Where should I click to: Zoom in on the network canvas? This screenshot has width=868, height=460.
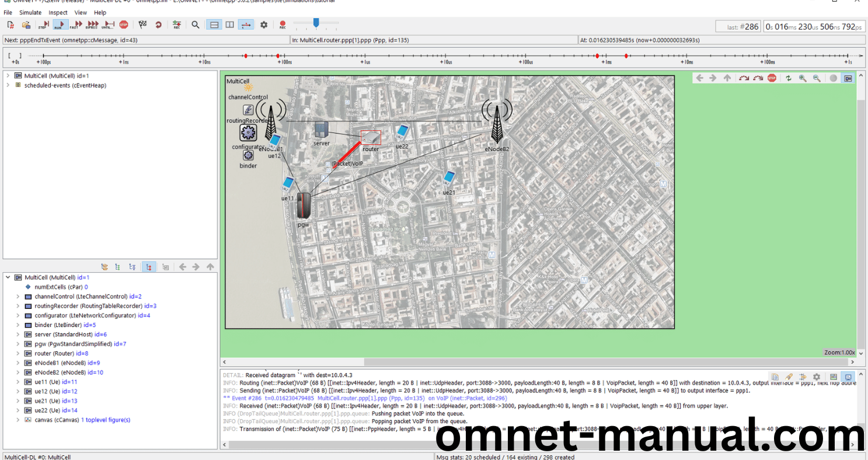click(803, 78)
